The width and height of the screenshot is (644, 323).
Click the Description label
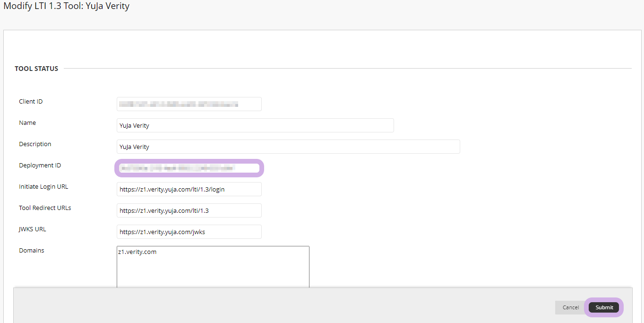click(x=35, y=144)
